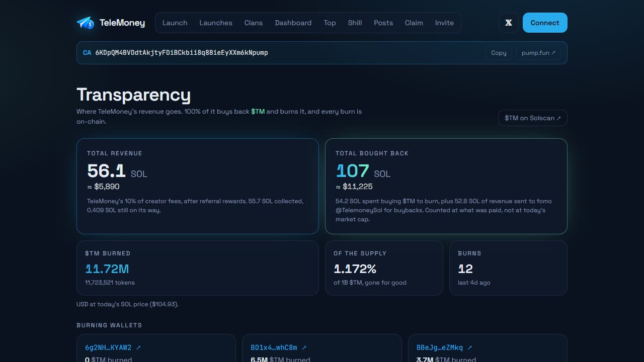This screenshot has height=362, width=644.
Task: Click 'of 1B $TM, gone for good' text
Action: point(370,283)
